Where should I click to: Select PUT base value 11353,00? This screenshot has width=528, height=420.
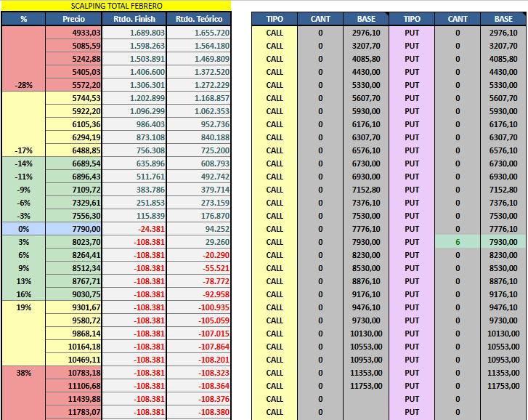pos(503,373)
